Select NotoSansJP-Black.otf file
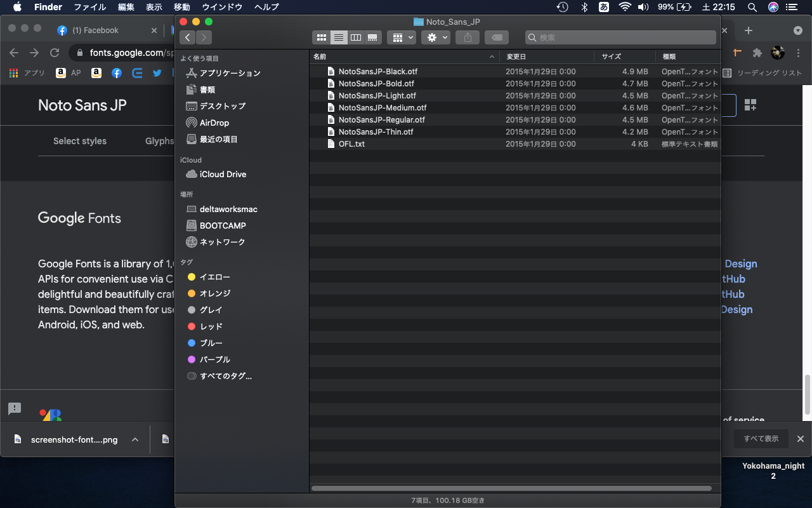 [515, 72]
